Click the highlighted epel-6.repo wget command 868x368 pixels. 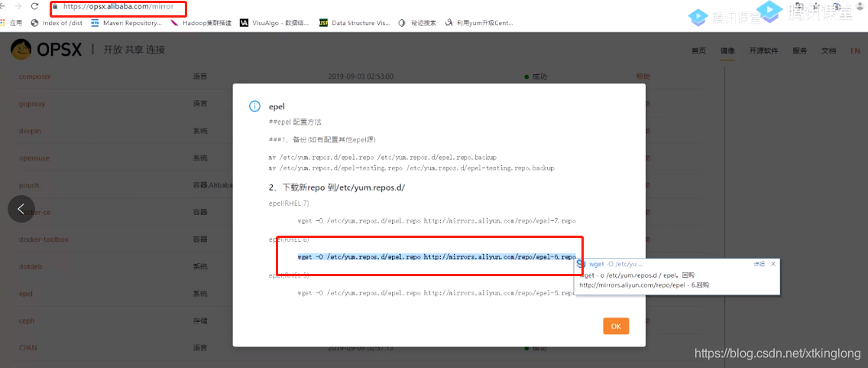pyautogui.click(x=437, y=257)
